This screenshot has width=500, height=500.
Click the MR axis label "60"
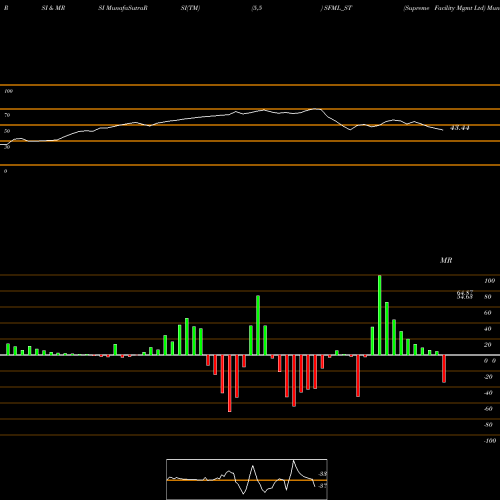tap(488, 313)
